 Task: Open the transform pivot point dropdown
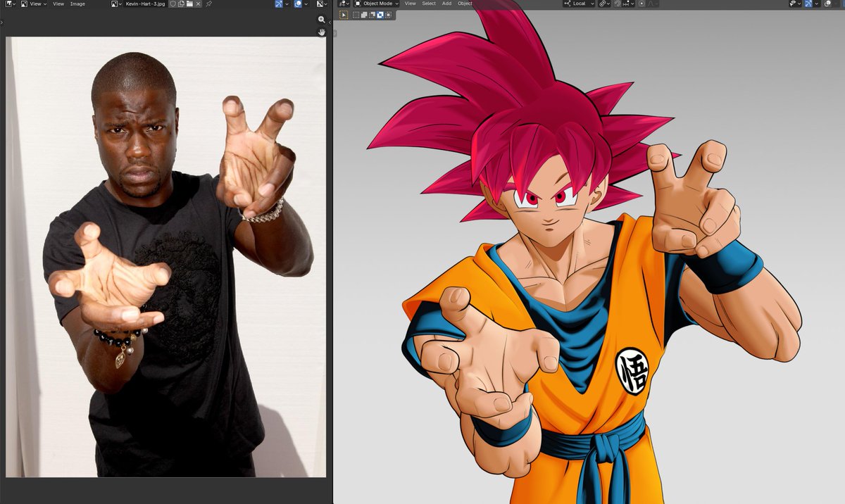604,4
